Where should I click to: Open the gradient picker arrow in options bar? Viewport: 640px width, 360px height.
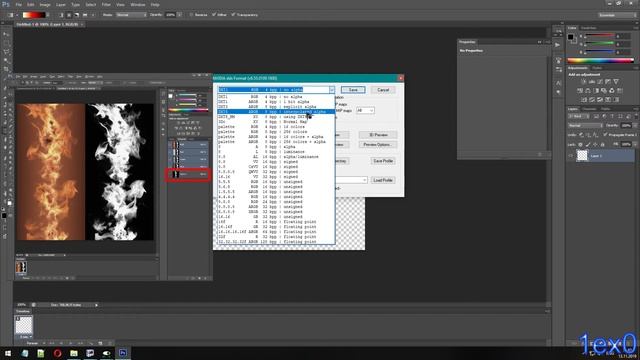coord(48,15)
